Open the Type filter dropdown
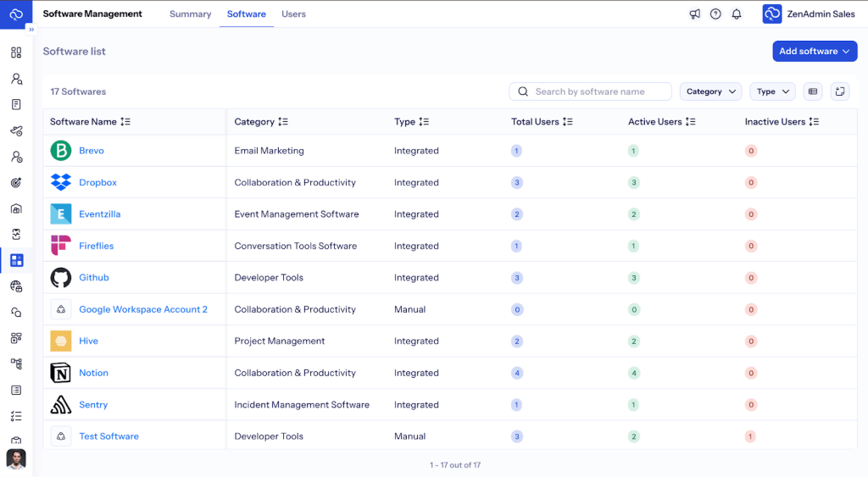The image size is (868, 477). (x=771, y=92)
